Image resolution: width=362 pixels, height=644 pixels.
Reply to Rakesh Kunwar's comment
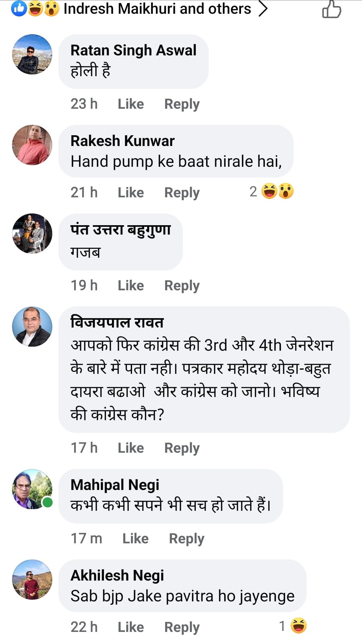click(182, 193)
